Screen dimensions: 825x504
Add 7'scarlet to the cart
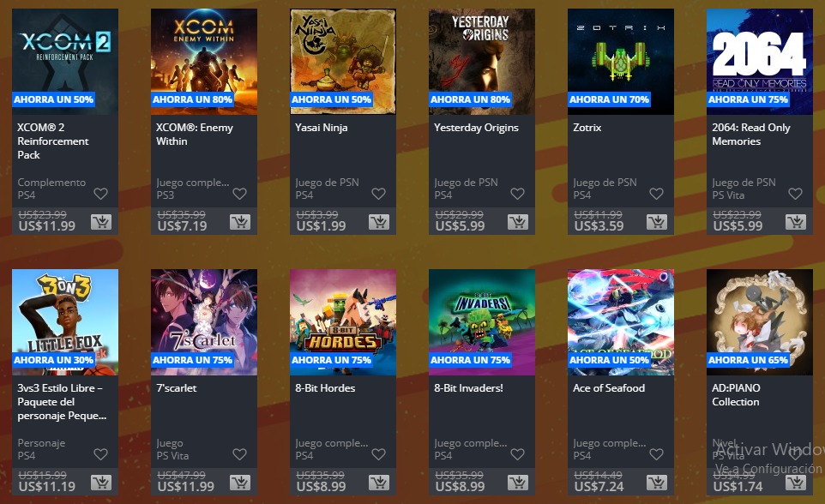239,483
